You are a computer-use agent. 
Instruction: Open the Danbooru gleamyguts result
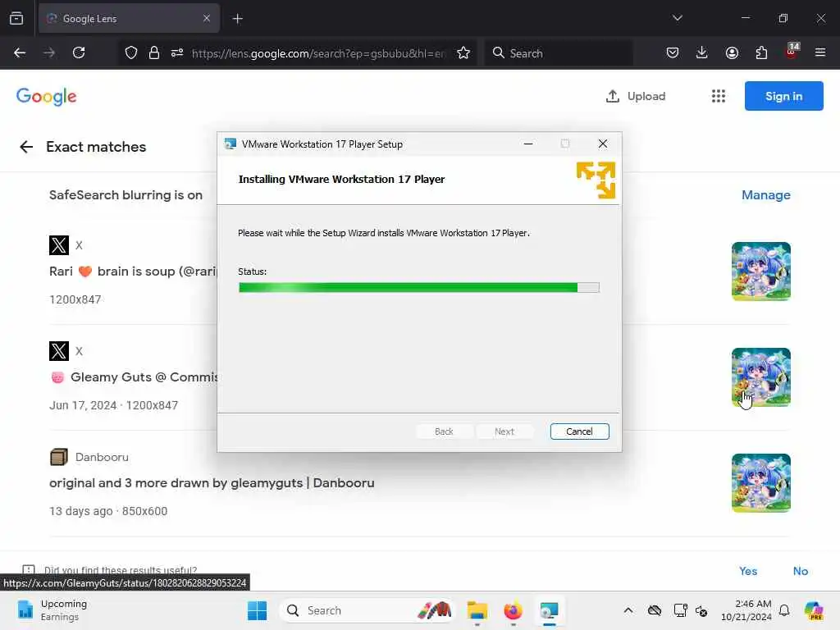tap(212, 482)
